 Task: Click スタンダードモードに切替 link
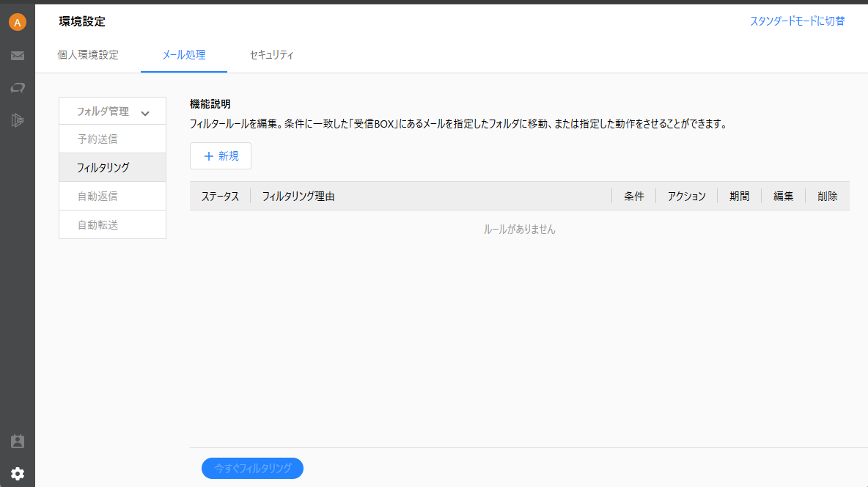pyautogui.click(x=797, y=21)
